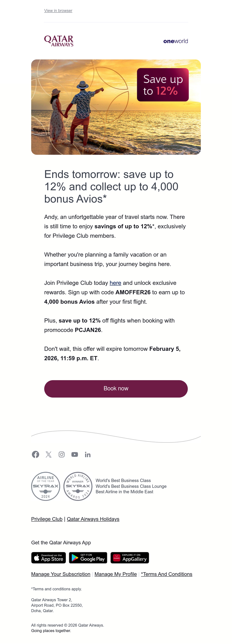This screenshot has width=232, height=644.
Task: Open the Instagram icon
Action: coord(61,454)
